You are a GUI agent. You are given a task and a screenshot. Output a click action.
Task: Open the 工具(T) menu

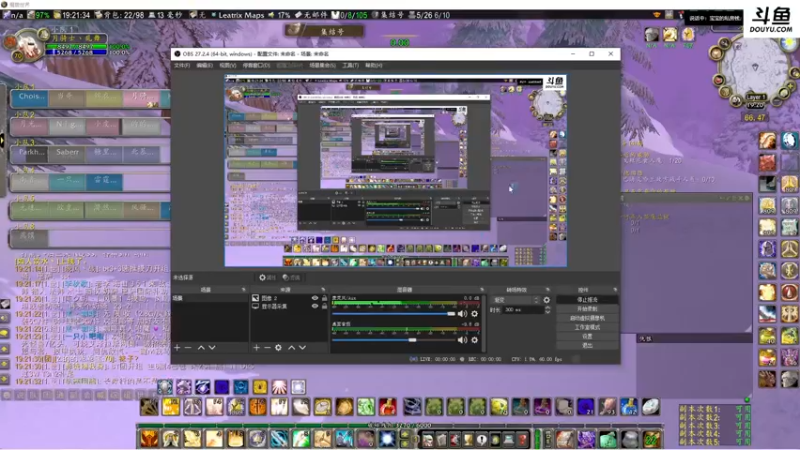(x=350, y=65)
